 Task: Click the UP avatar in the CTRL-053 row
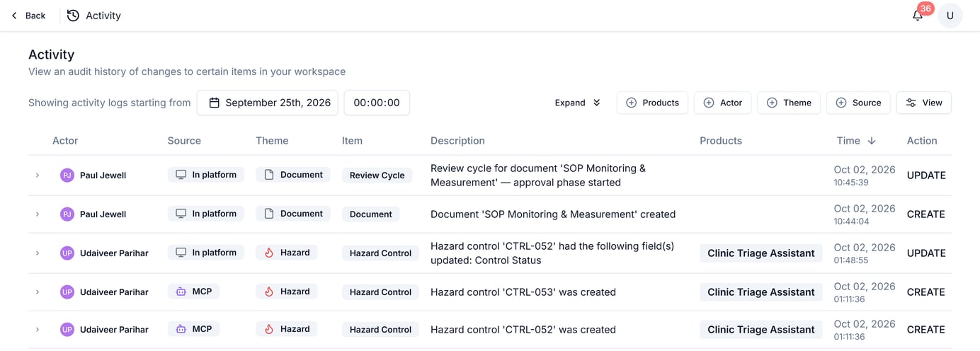67,292
